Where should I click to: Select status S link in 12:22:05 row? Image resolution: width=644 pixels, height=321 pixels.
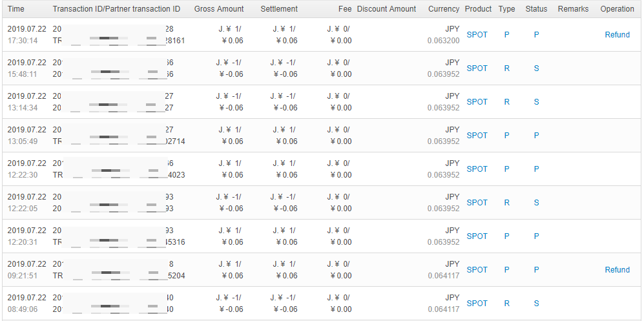pos(536,203)
